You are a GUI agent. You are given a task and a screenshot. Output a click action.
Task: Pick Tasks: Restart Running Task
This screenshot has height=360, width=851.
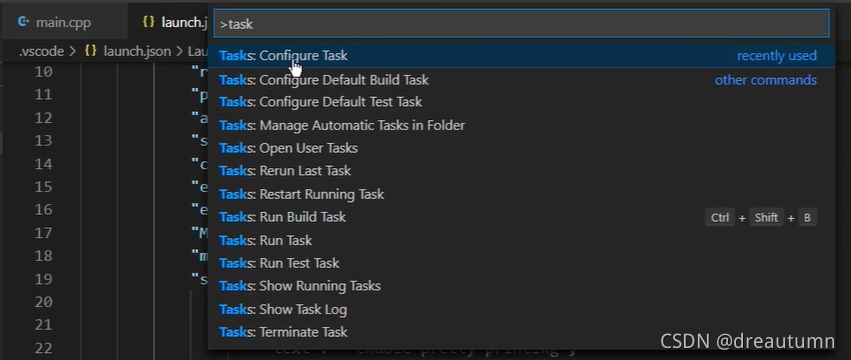click(521, 194)
